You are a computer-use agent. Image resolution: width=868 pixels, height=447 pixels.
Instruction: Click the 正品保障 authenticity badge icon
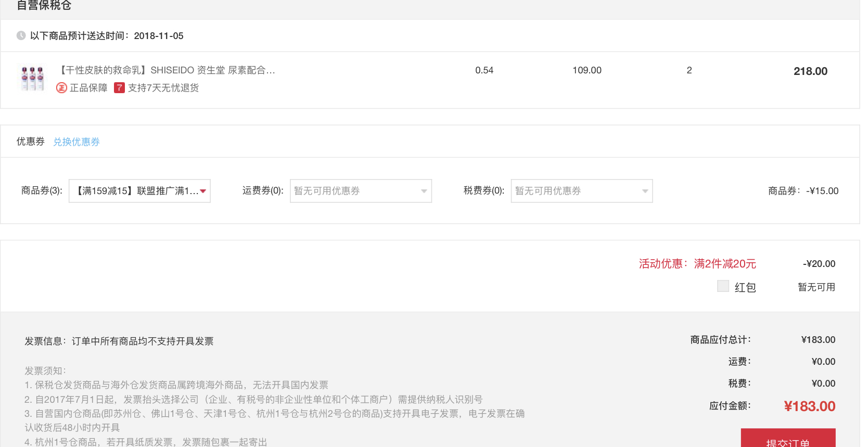tap(61, 88)
